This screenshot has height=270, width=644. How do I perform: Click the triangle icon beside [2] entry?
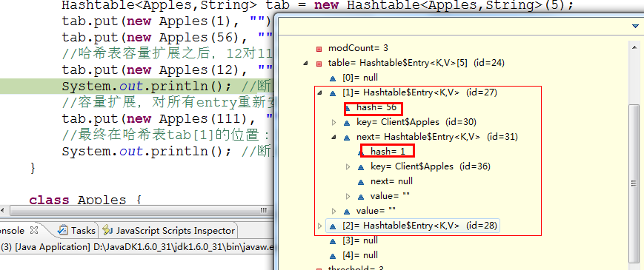click(333, 226)
